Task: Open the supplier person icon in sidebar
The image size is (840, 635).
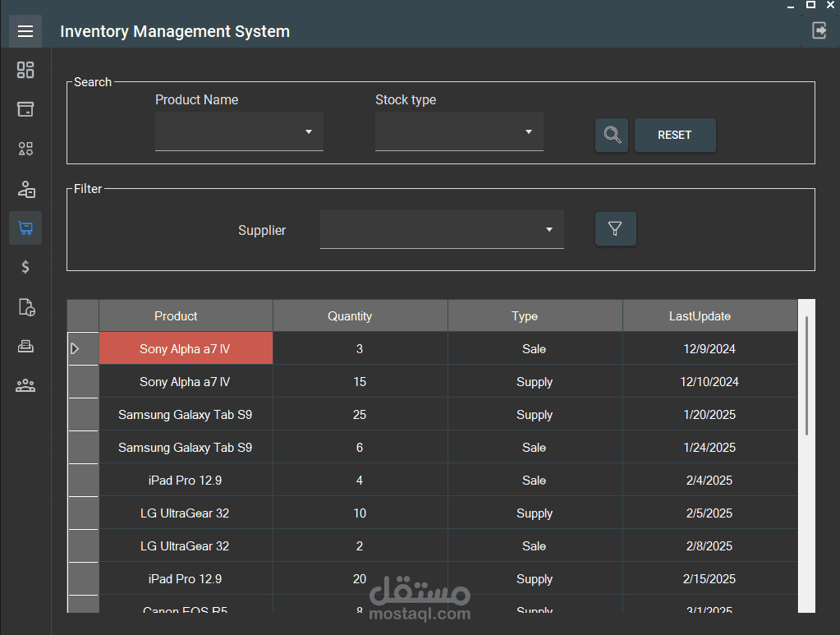Action: click(x=25, y=189)
